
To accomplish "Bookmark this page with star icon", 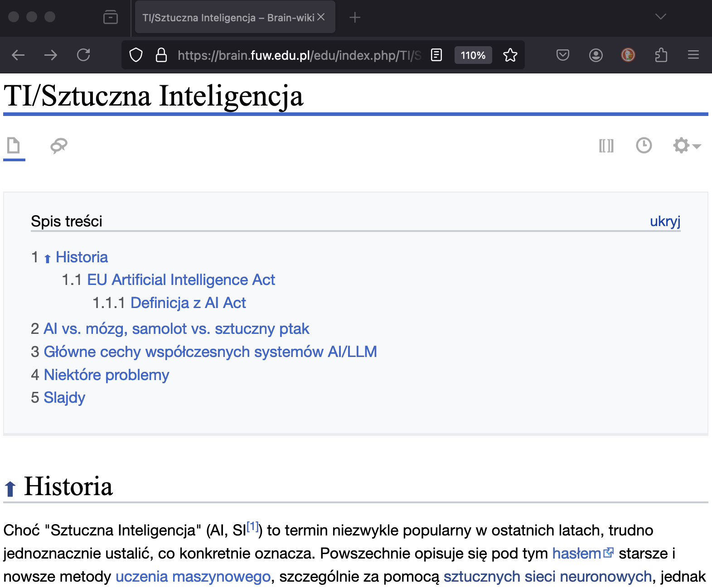I will 510,55.
